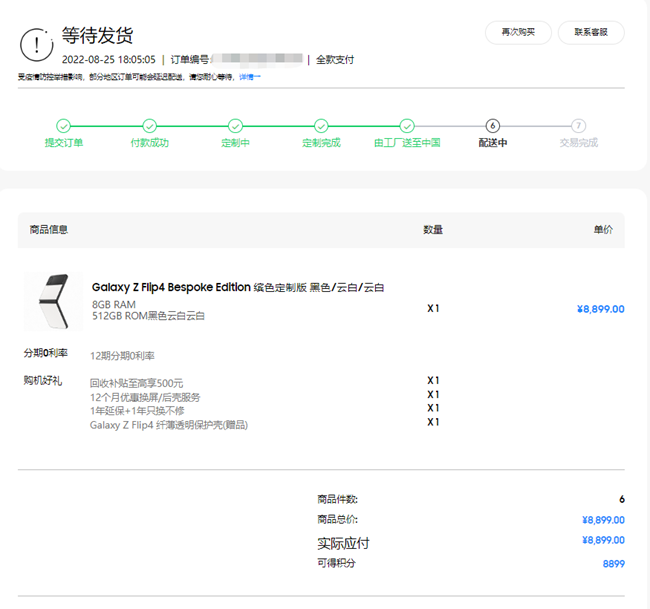Click the 付款成功 step checkmark icon
Viewport: 650px width, 609px height.
pos(149,126)
